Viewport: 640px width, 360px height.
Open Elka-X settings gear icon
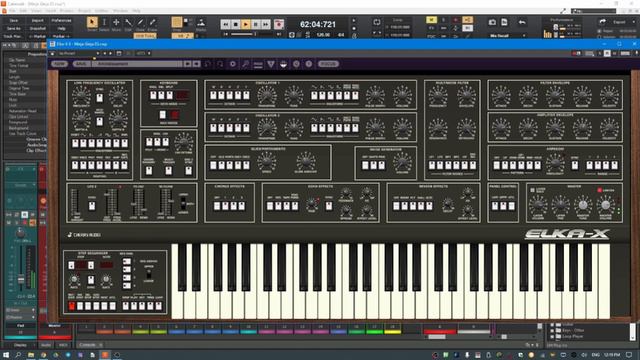[x=233, y=64]
